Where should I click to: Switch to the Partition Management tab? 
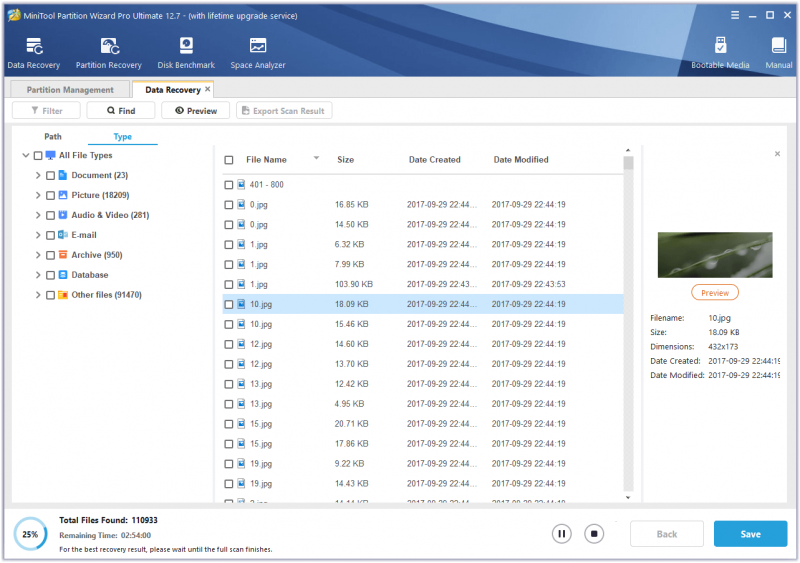coord(70,90)
